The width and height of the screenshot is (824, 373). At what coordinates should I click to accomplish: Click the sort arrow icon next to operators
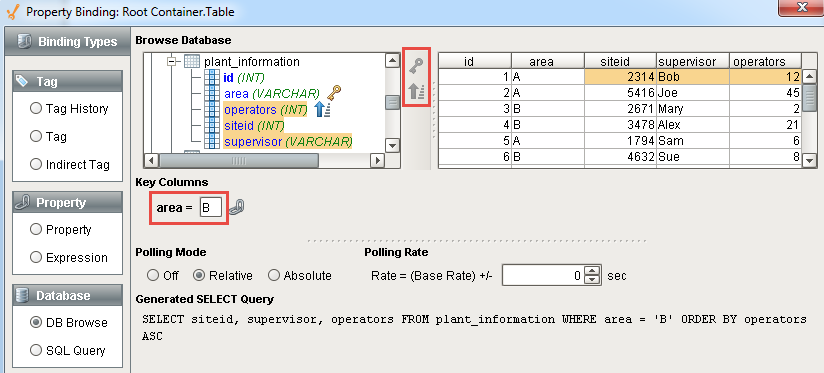click(x=322, y=110)
